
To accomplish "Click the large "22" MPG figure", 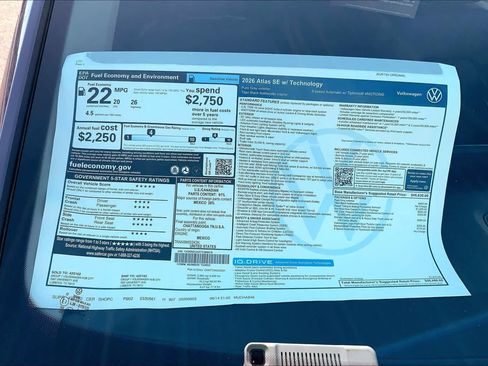I will [99, 97].
